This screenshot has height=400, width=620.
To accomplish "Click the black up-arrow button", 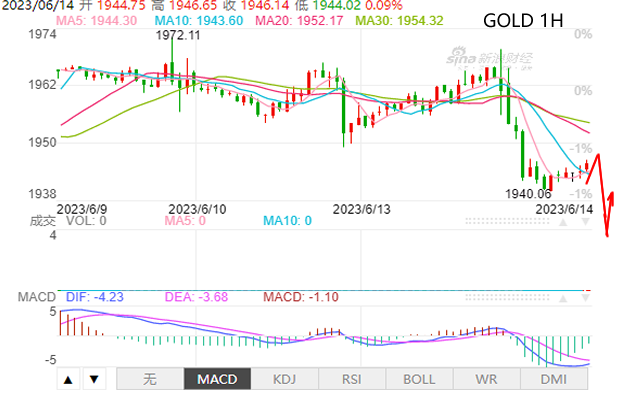I will pyautogui.click(x=68, y=379).
